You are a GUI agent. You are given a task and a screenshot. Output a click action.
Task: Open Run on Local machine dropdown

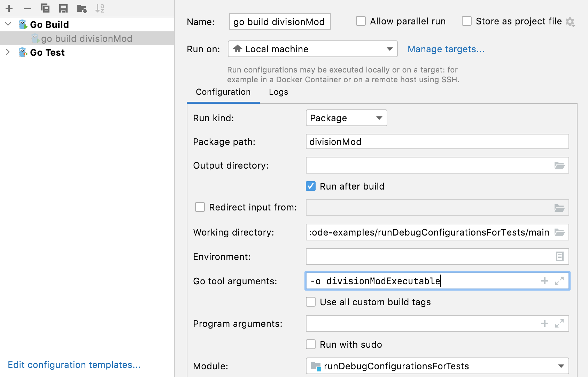pos(312,49)
